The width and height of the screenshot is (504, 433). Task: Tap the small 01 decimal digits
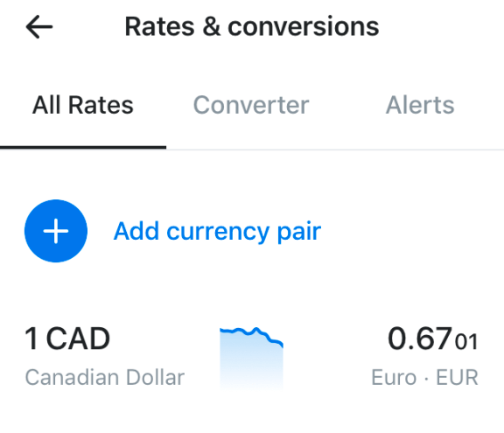[x=466, y=341]
